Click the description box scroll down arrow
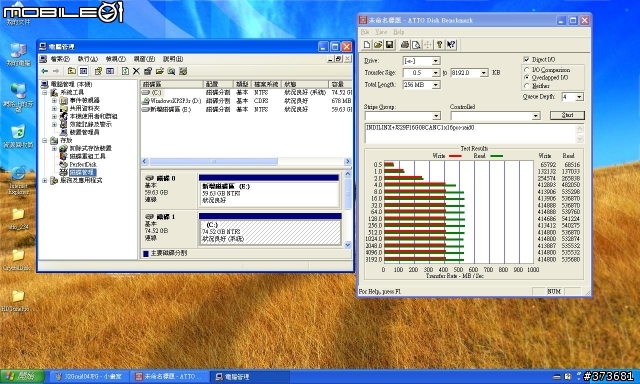 580,139
